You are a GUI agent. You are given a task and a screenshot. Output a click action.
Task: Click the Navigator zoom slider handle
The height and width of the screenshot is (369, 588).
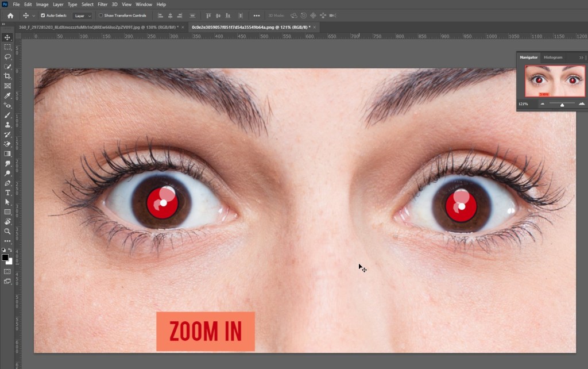(562, 105)
